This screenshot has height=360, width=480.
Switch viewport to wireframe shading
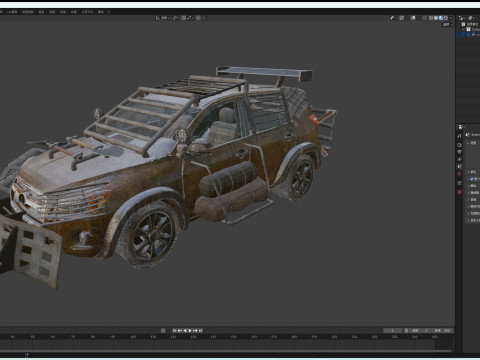(x=431, y=18)
